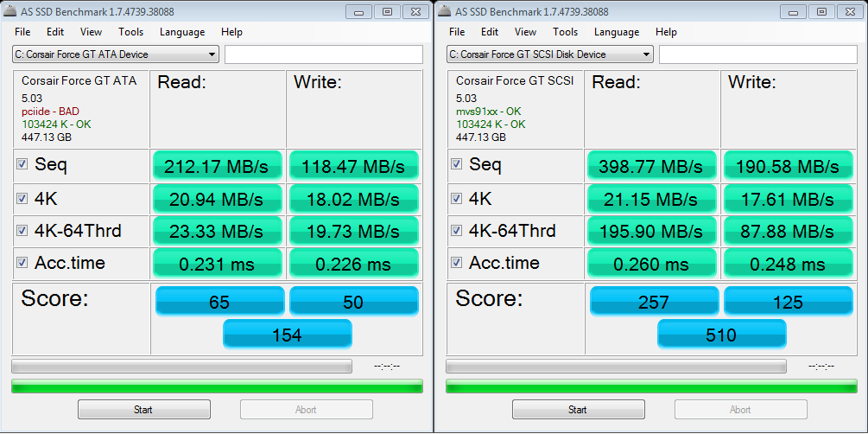The height and width of the screenshot is (434, 868).
Task: Open View menu in the SCSI Disk Device window
Action: 525,32
